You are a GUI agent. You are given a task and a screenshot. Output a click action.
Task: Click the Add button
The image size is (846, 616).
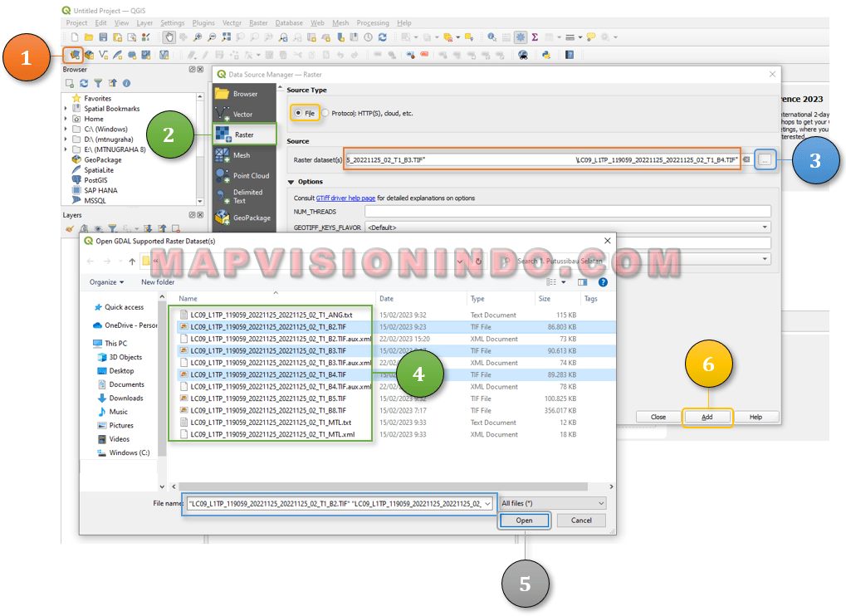[x=707, y=417]
